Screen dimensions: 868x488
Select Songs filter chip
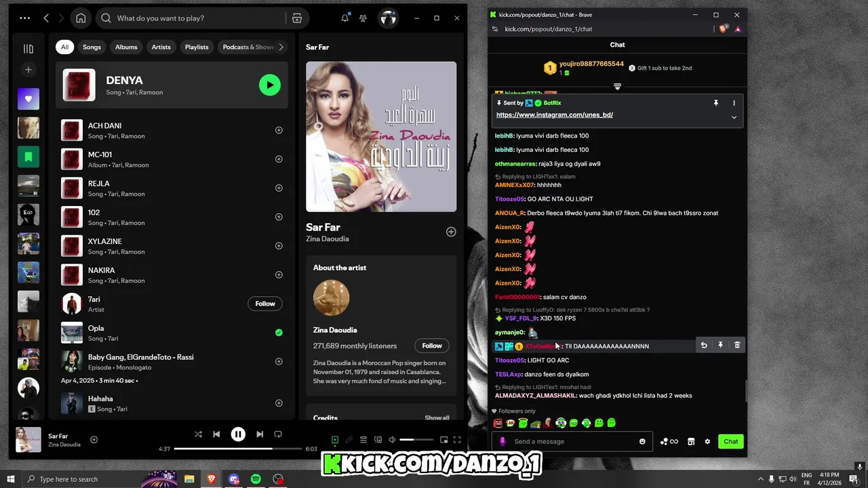pos(92,47)
